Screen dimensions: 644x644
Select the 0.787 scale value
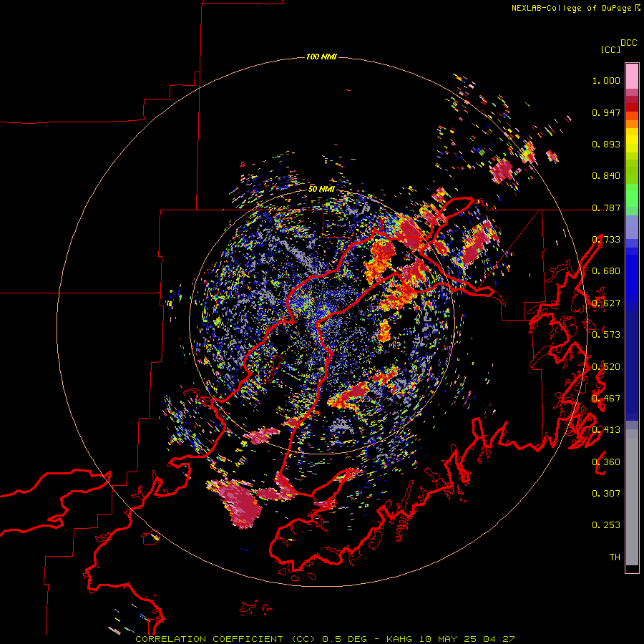coord(606,208)
